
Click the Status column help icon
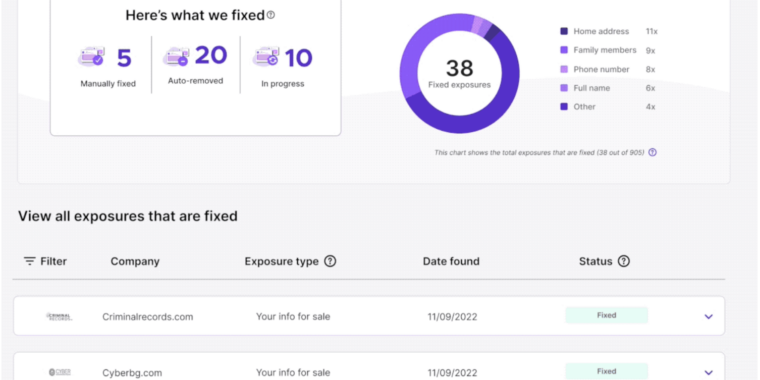pyautogui.click(x=624, y=261)
